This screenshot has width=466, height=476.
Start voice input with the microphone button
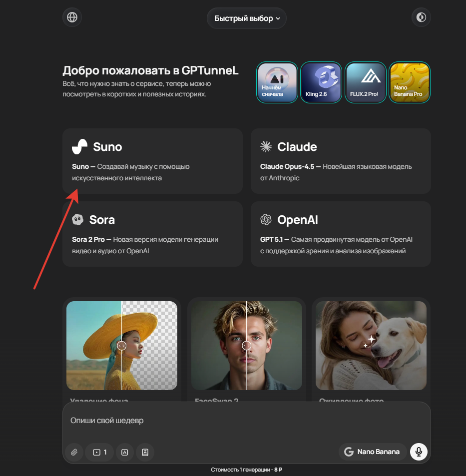click(419, 452)
